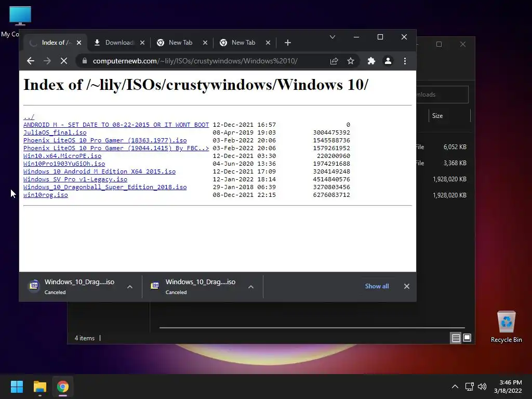Download Win10.x64.MicroPE.iso
This screenshot has width=532, height=399.
pyautogui.click(x=62, y=156)
